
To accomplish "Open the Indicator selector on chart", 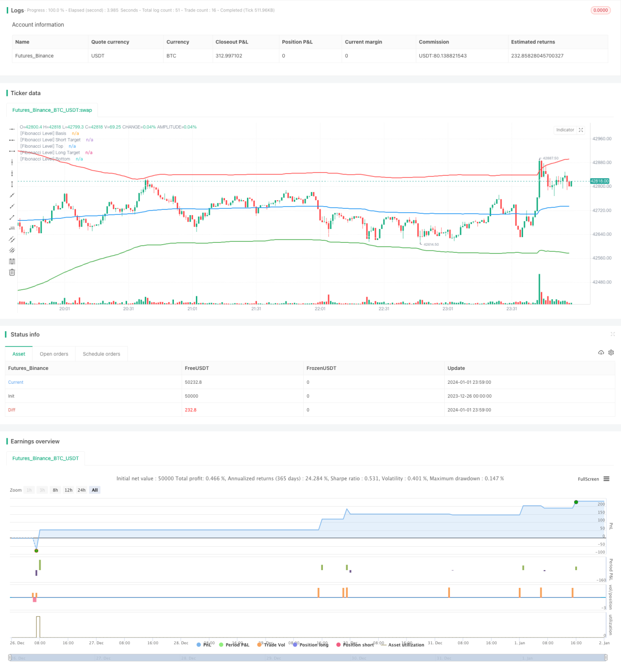I will 565,130.
